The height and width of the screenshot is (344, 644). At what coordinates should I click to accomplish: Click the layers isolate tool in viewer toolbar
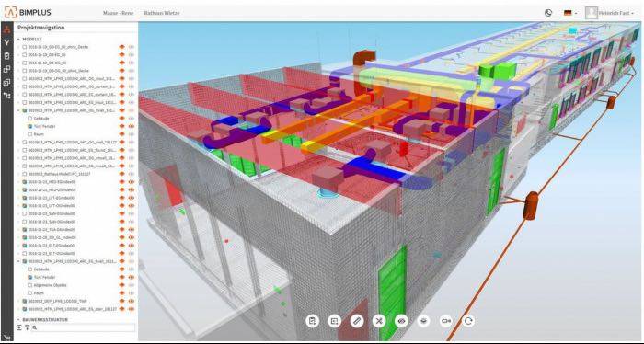pos(423,321)
